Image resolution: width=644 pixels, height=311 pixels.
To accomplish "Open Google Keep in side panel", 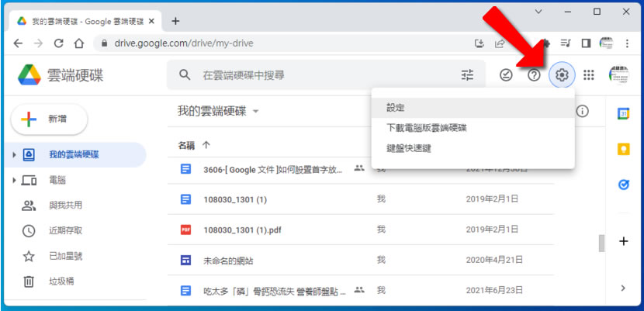I will 624,150.
